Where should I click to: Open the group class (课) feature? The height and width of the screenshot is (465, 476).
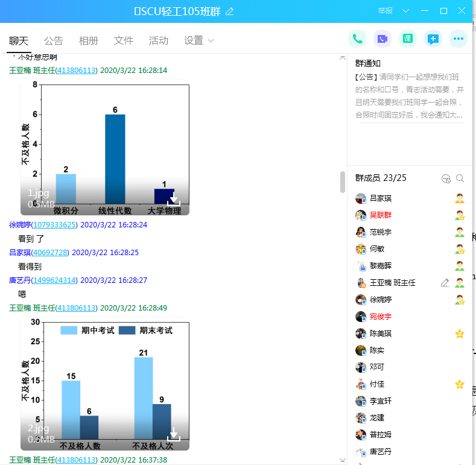click(x=408, y=39)
